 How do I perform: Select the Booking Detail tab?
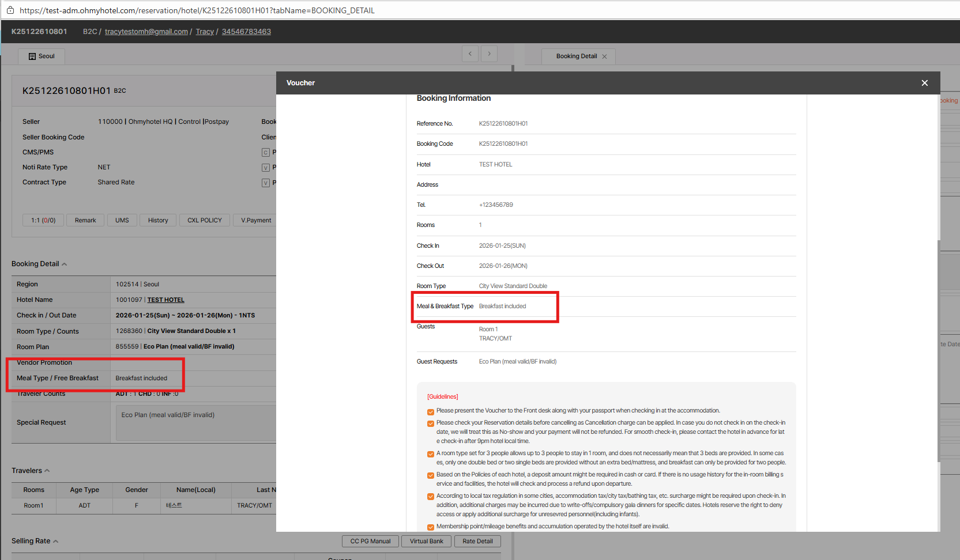click(x=576, y=56)
